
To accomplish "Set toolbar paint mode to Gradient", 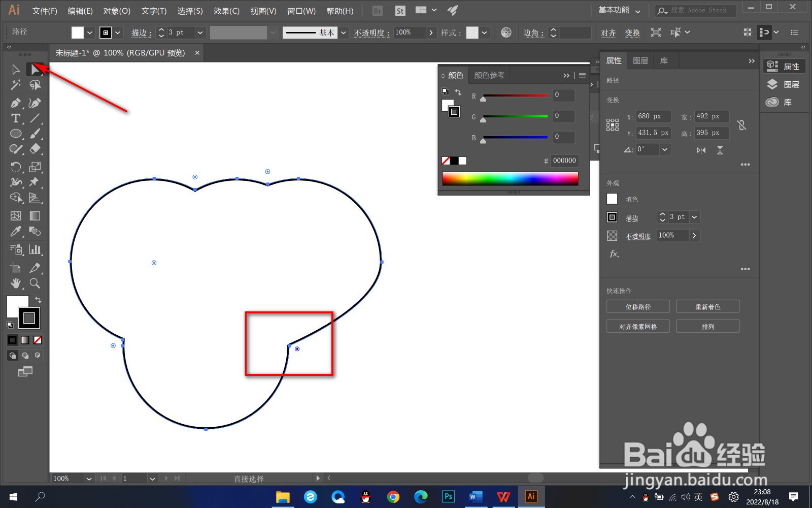I will [25, 340].
